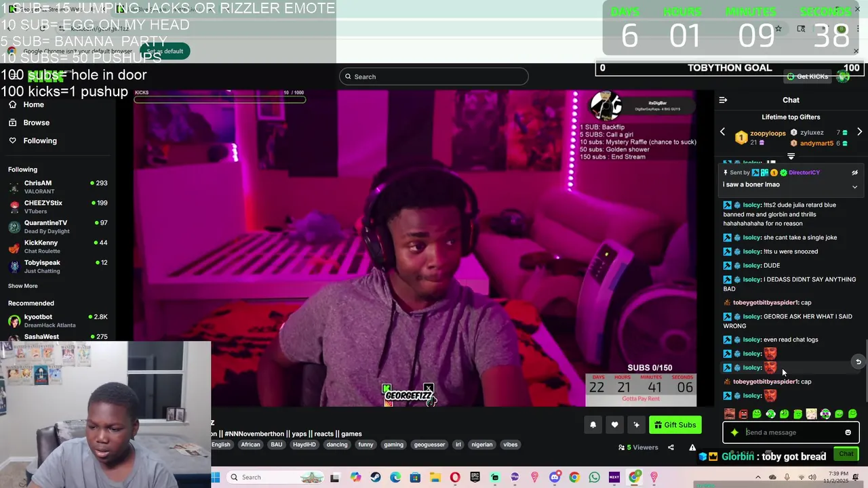Select the dancing tag
The width and height of the screenshot is (868, 488).
click(336, 445)
